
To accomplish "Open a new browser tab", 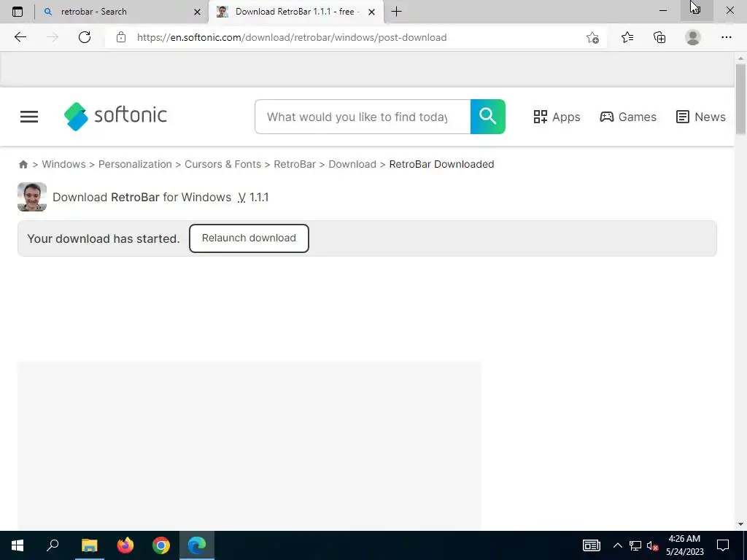I will pyautogui.click(x=396, y=12).
